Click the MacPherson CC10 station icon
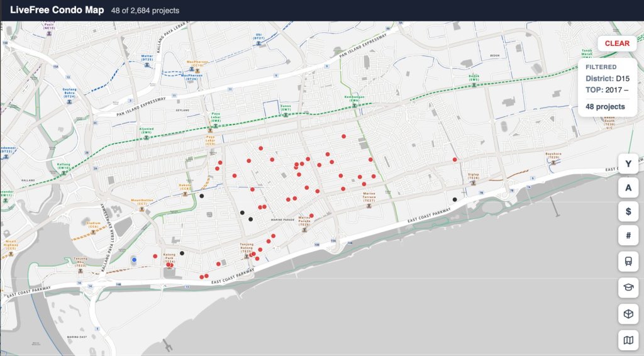Screen dimensions: 644x356 point(197,70)
